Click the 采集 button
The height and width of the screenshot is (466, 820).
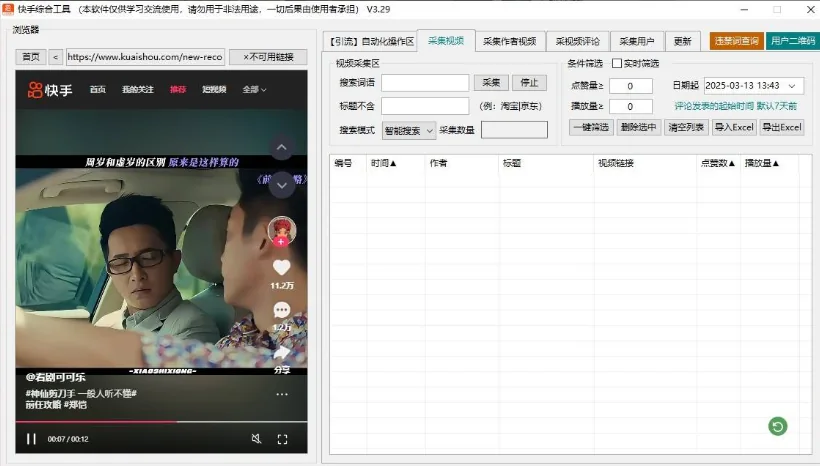(491, 83)
